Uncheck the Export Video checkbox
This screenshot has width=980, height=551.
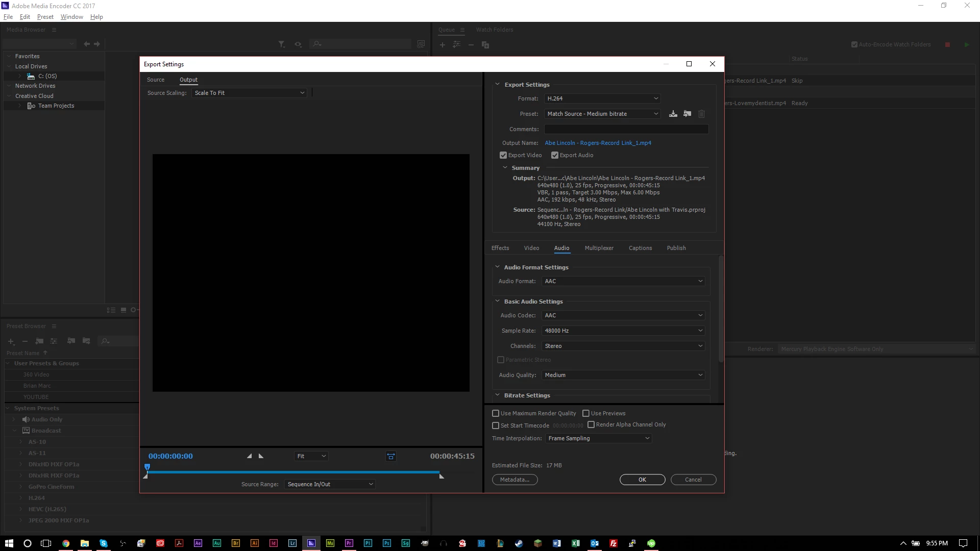click(503, 155)
